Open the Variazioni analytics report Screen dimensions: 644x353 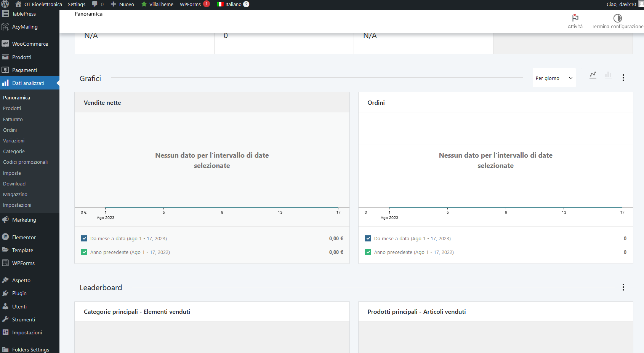[14, 141]
